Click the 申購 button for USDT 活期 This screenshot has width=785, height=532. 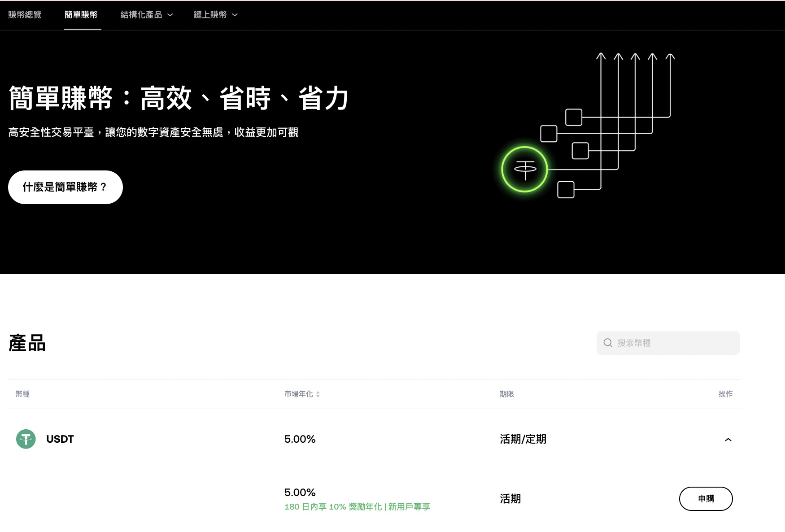(x=706, y=498)
